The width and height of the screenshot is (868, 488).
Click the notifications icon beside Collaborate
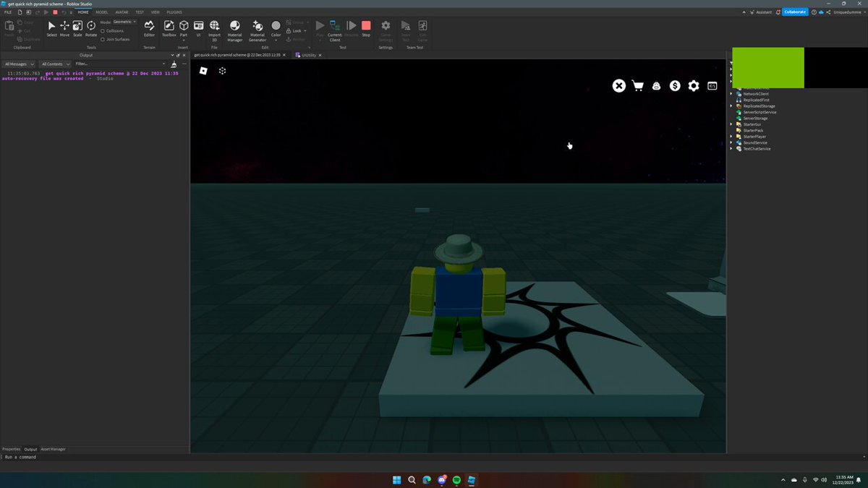[778, 12]
